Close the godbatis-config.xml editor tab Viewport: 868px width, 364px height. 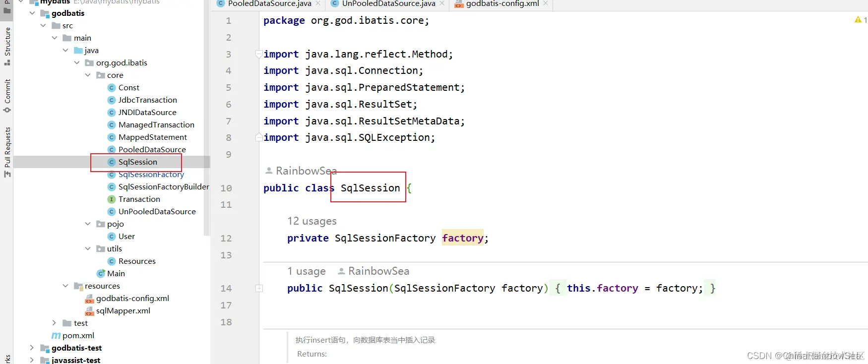coord(546,3)
